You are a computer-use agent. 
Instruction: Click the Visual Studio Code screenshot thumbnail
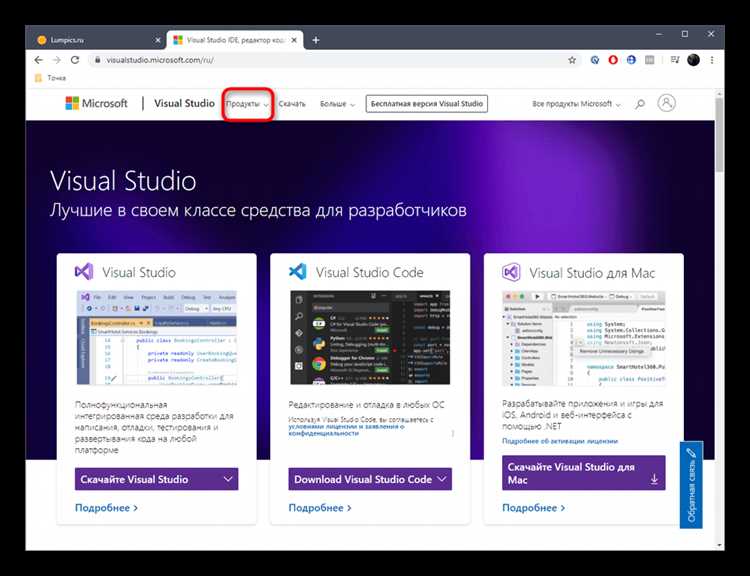coord(370,337)
